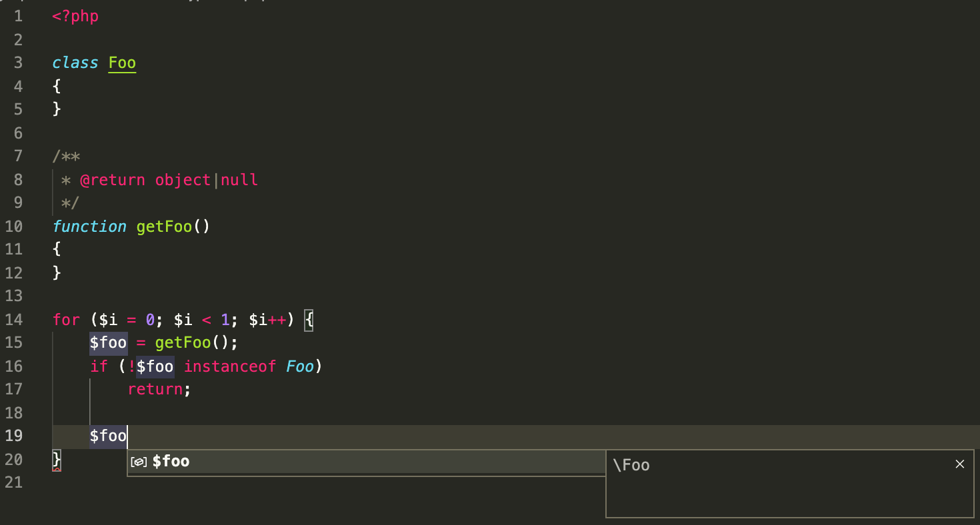Click the class keyword on line 3
The width and height of the screenshot is (980, 525).
point(75,62)
